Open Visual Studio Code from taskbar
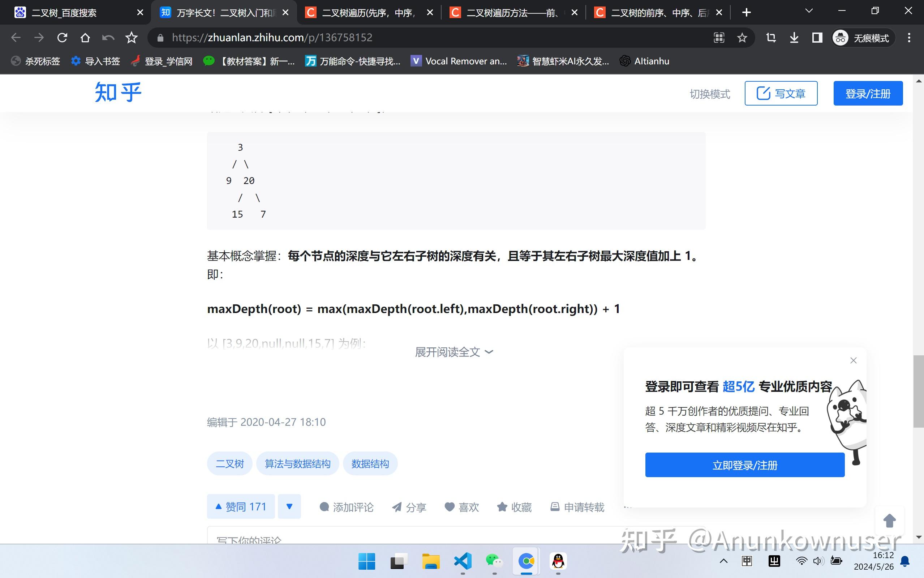 [463, 561]
